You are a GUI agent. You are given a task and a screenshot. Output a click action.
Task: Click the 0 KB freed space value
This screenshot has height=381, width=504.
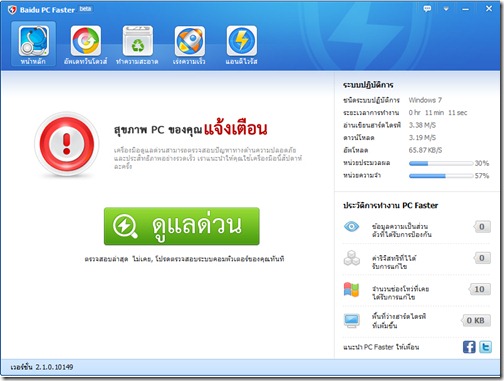click(x=476, y=321)
